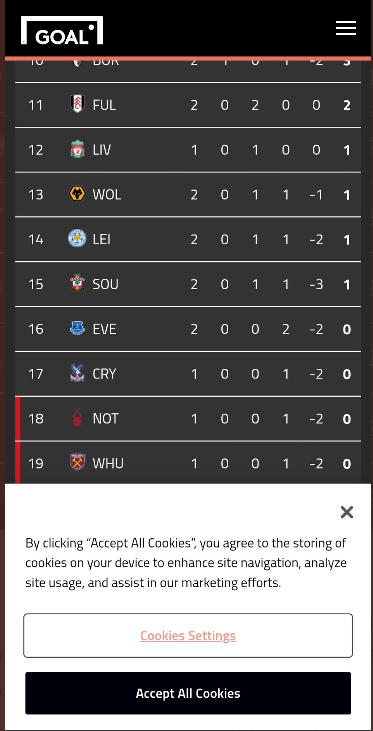Open the hamburger menu
The height and width of the screenshot is (731, 373).
346,28
